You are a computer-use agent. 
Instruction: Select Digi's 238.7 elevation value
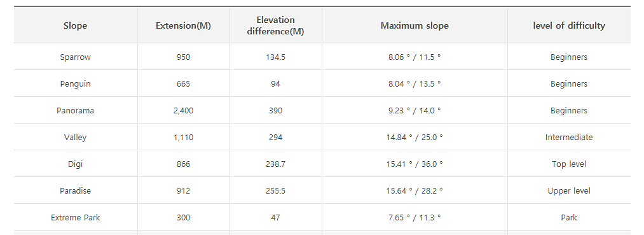[275, 164]
